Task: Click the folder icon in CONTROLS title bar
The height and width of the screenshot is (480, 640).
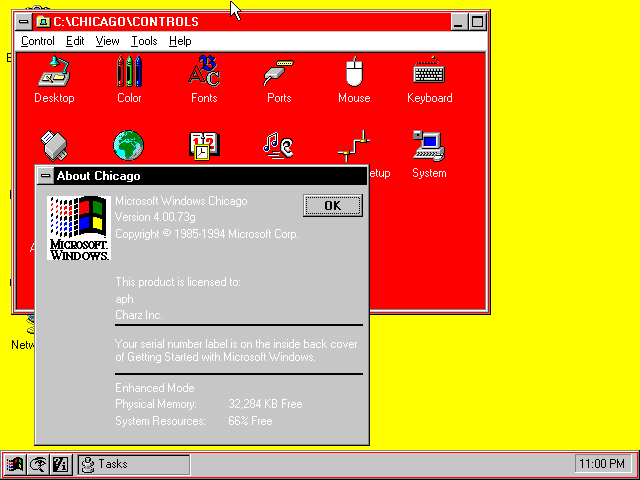Action: [43, 21]
